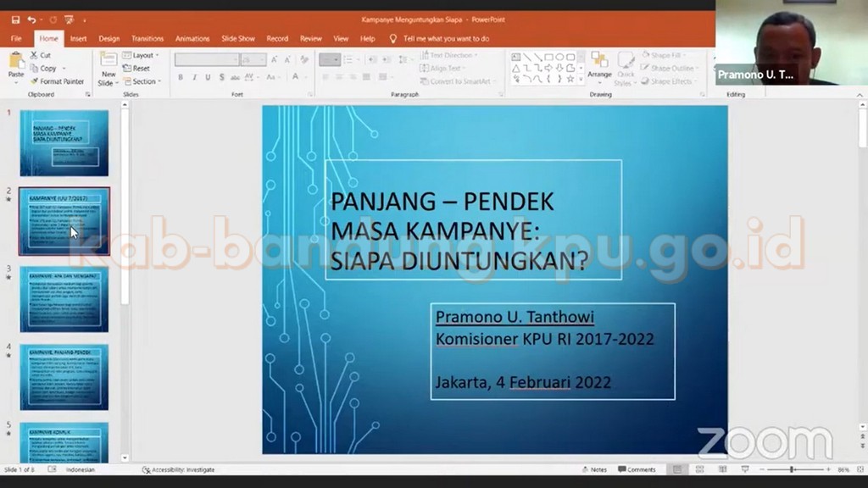
Task: Toggle the Notes pane in status bar
Action: click(x=594, y=469)
